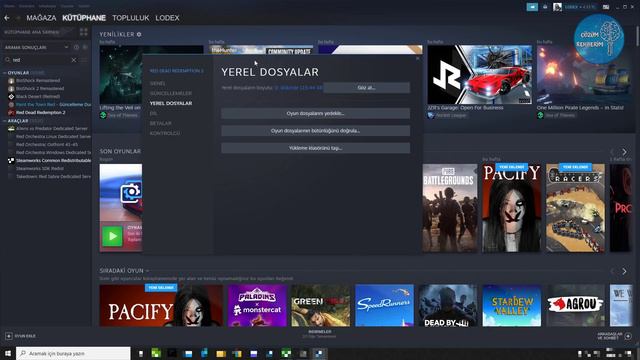Screen dimensions: 640x360
Task: Click the blue announcements icon at top
Action: click(532, 7)
